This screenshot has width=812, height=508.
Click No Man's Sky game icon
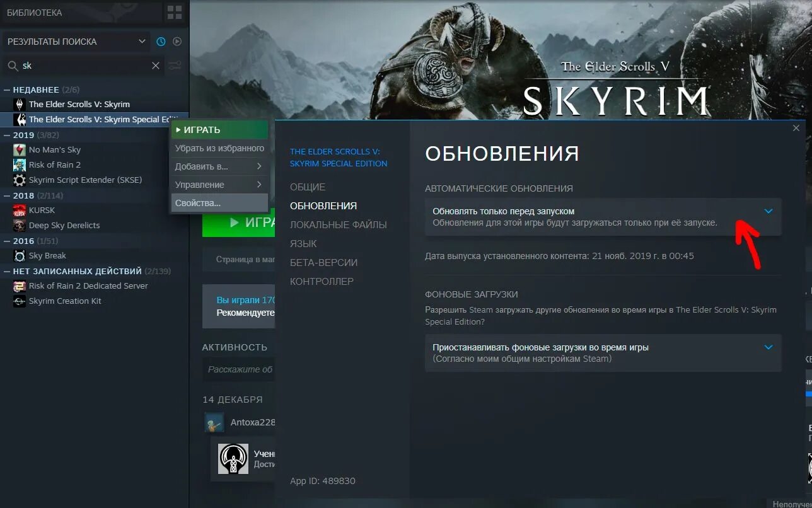20,149
